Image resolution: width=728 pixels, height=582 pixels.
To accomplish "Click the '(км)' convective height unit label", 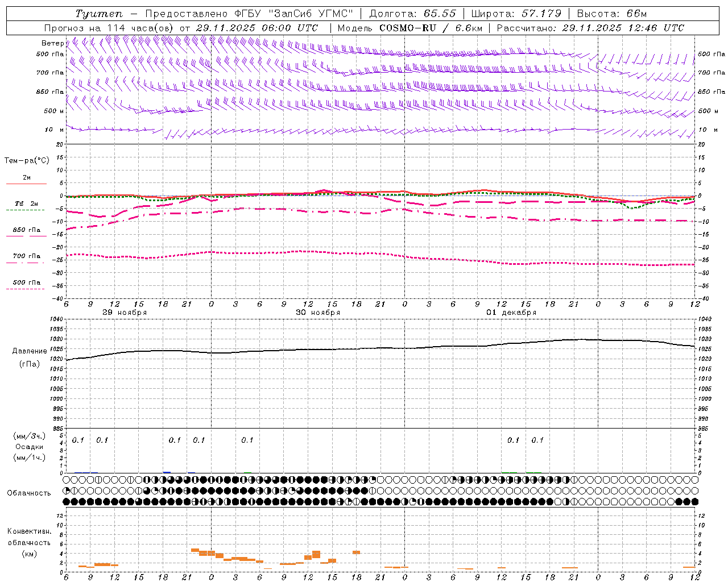I will [x=30, y=554].
